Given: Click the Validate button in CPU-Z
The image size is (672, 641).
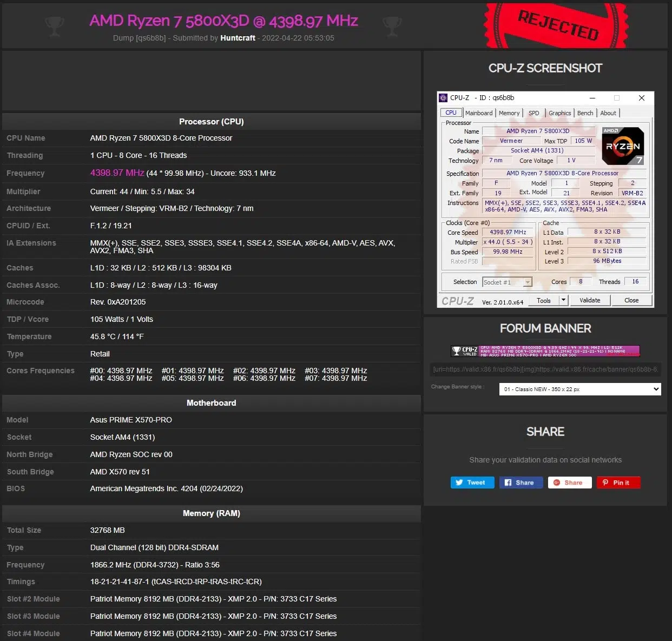Looking at the screenshot, I should click(x=590, y=301).
